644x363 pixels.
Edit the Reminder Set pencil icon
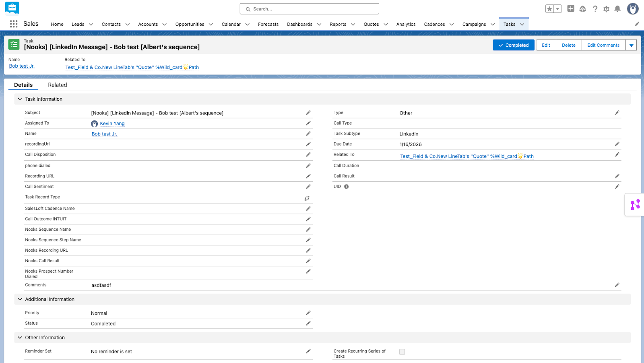[x=308, y=351]
